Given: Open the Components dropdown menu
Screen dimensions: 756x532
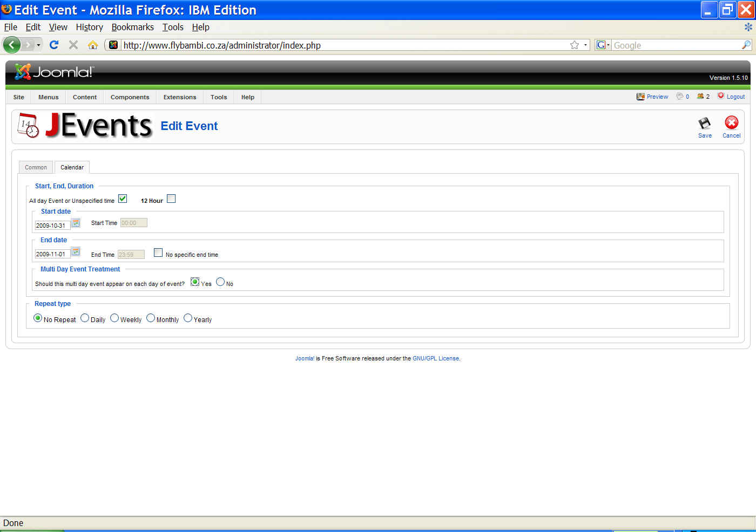Looking at the screenshot, I should point(130,97).
